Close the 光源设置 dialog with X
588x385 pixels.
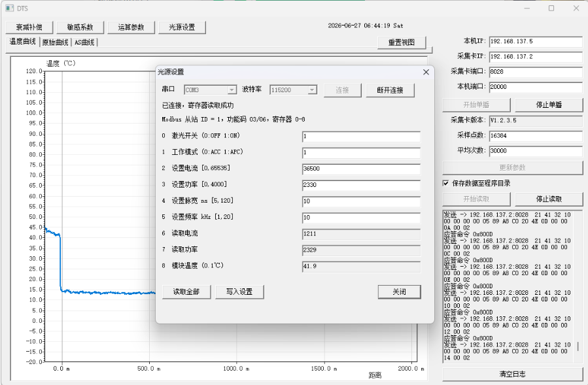point(426,72)
